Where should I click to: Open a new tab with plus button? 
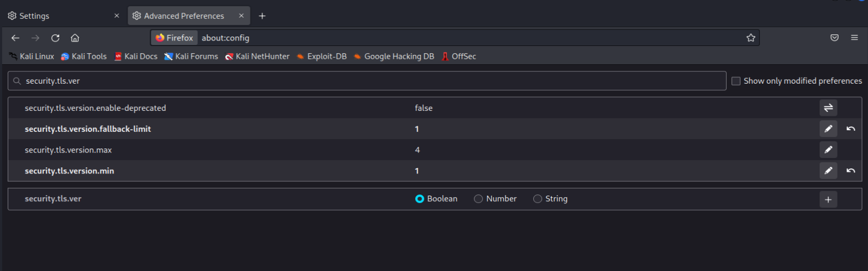click(x=262, y=16)
